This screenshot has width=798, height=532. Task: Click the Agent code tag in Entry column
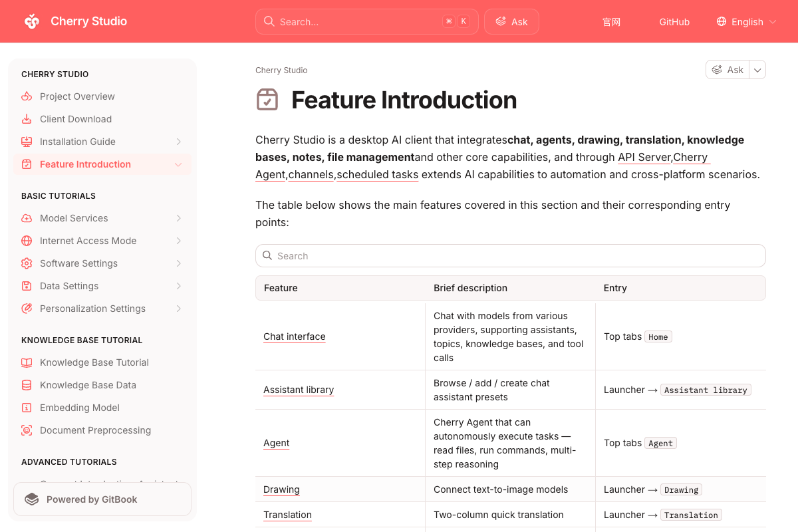(660, 444)
